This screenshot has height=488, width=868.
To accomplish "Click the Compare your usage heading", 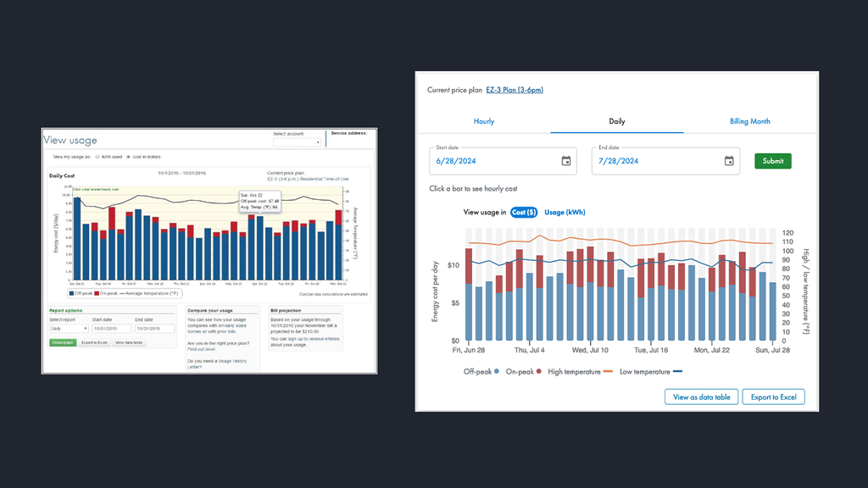I will [x=210, y=310].
